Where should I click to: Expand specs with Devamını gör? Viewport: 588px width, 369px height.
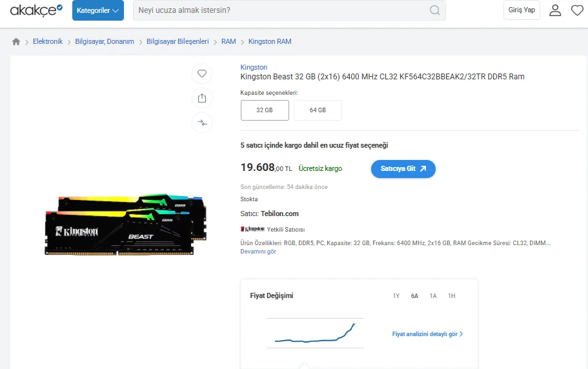(x=258, y=252)
